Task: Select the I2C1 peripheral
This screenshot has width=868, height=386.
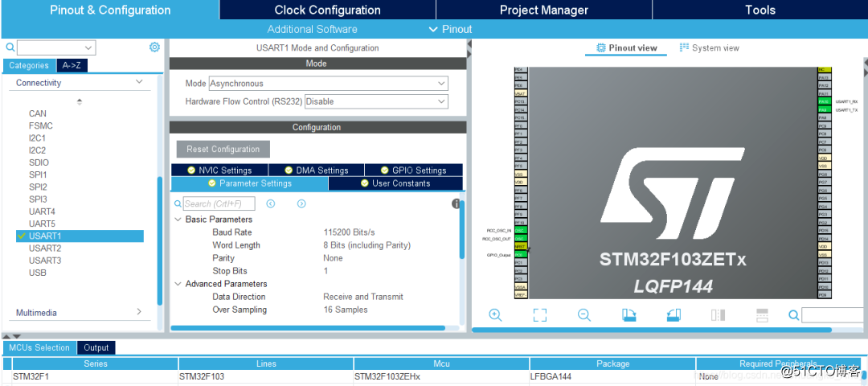Action: click(37, 138)
